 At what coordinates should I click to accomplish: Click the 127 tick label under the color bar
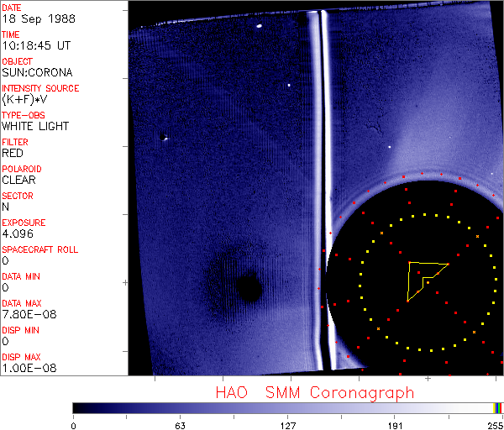point(287,424)
